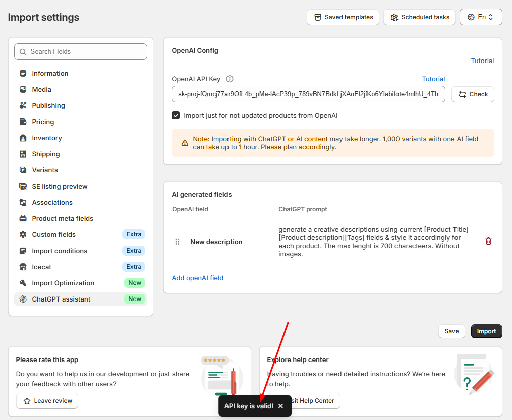Click the Import Optimization wrench icon
Image resolution: width=512 pixels, height=420 pixels.
pos(23,283)
